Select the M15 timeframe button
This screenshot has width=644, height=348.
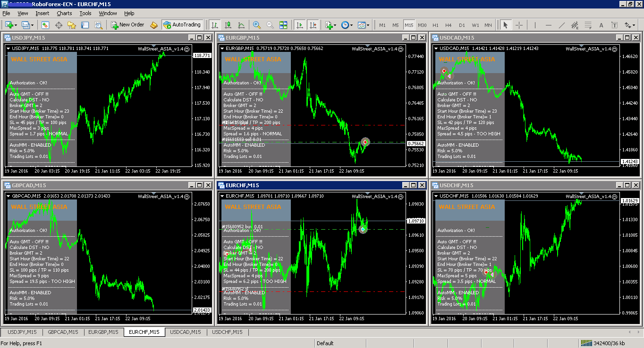pyautogui.click(x=409, y=25)
